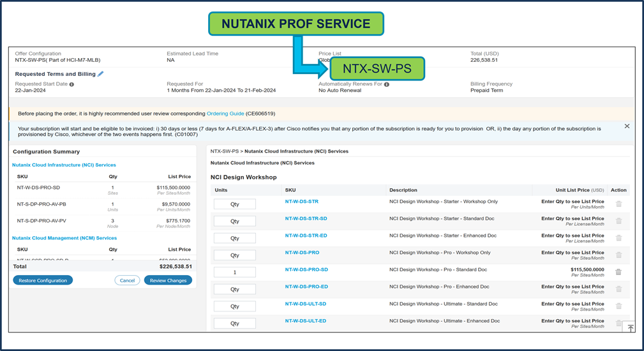Screen dimensions: 644x351
Task: Open Nutanix Cloud Management (NCM) Services summary link
Action: click(x=64, y=238)
